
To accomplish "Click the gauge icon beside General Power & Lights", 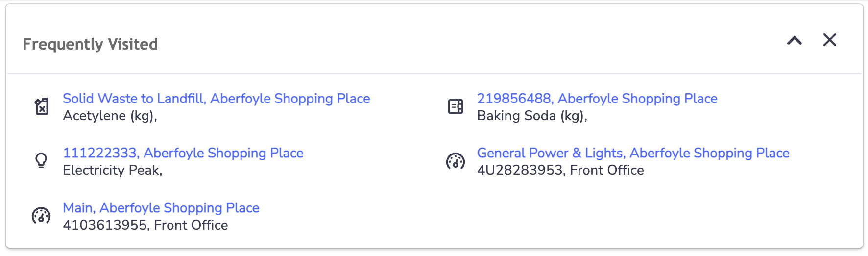I will (x=456, y=161).
